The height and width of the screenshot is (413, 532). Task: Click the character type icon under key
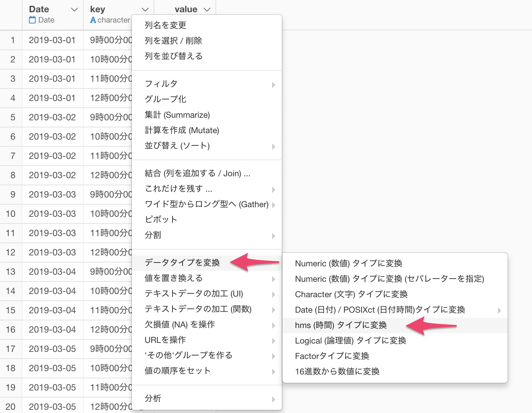(x=93, y=20)
